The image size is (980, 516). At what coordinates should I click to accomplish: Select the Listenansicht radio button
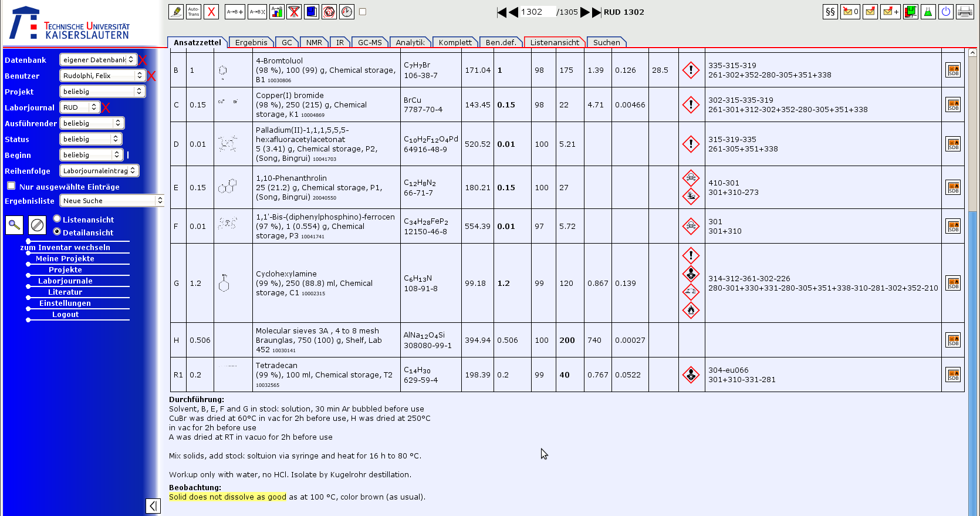[x=57, y=219]
